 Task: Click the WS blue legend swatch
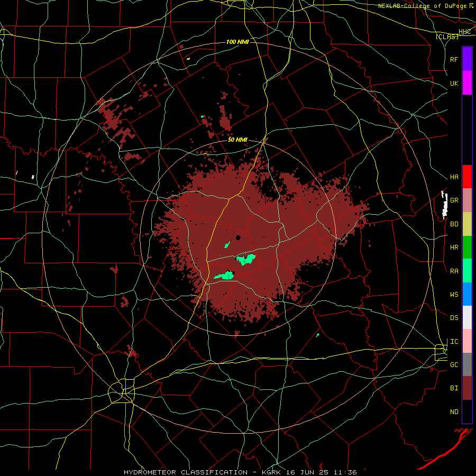(467, 294)
